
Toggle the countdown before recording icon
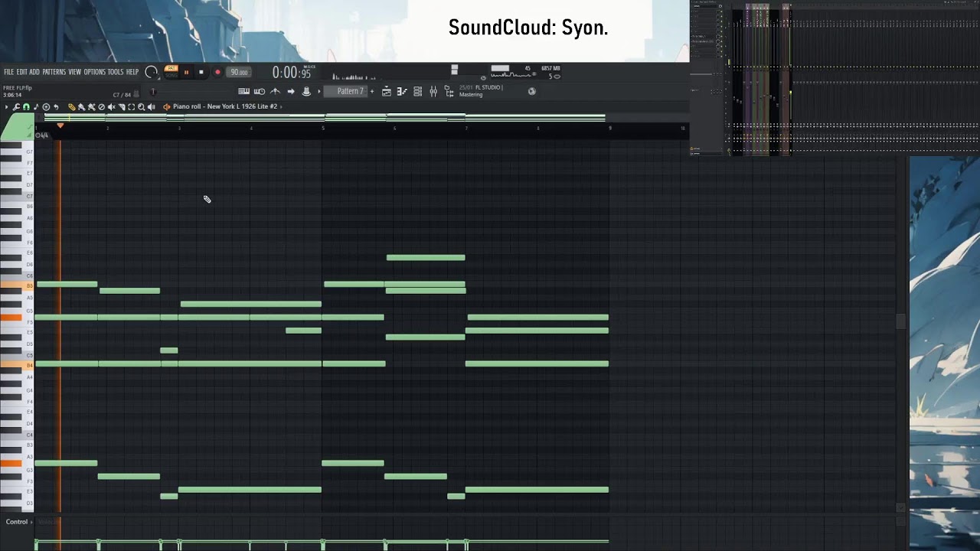tap(260, 91)
